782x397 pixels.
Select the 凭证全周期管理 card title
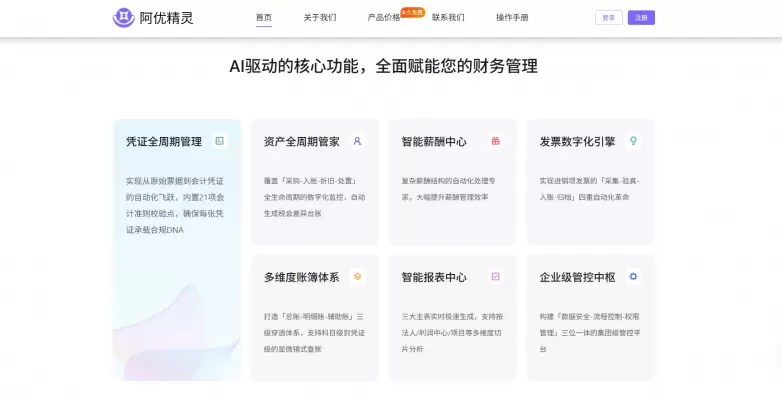tap(164, 142)
